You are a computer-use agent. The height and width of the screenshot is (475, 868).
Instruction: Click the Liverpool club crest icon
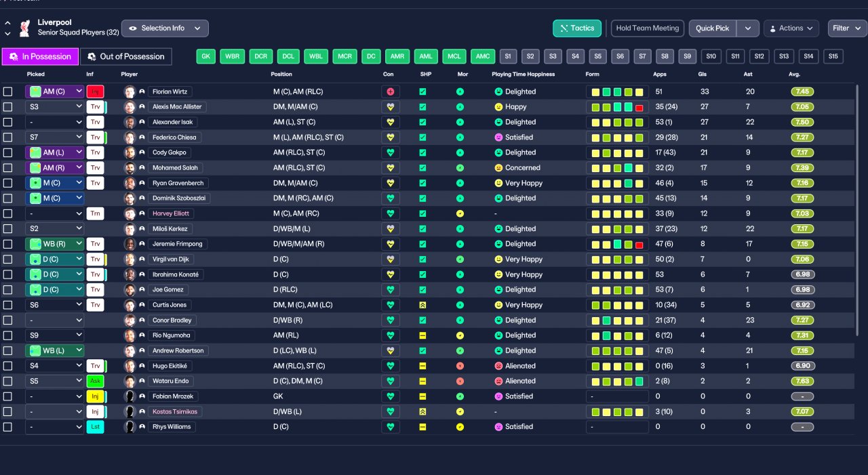click(x=25, y=28)
